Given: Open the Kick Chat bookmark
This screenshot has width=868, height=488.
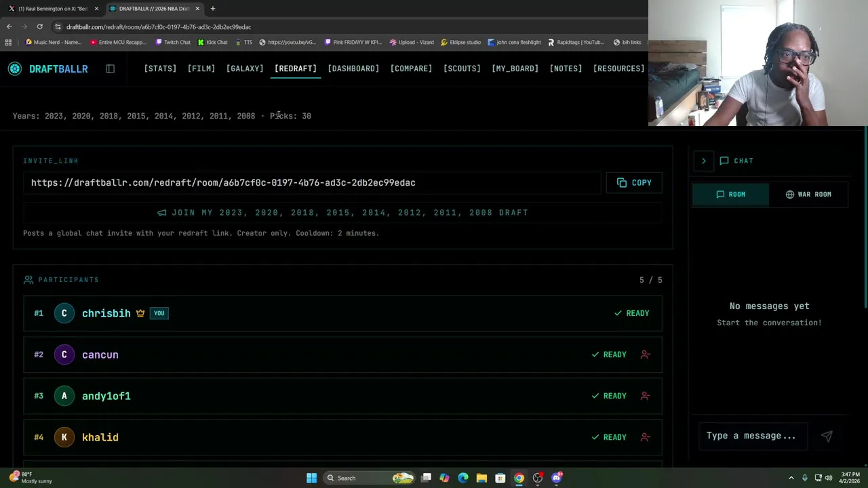Looking at the screenshot, I should tap(212, 42).
